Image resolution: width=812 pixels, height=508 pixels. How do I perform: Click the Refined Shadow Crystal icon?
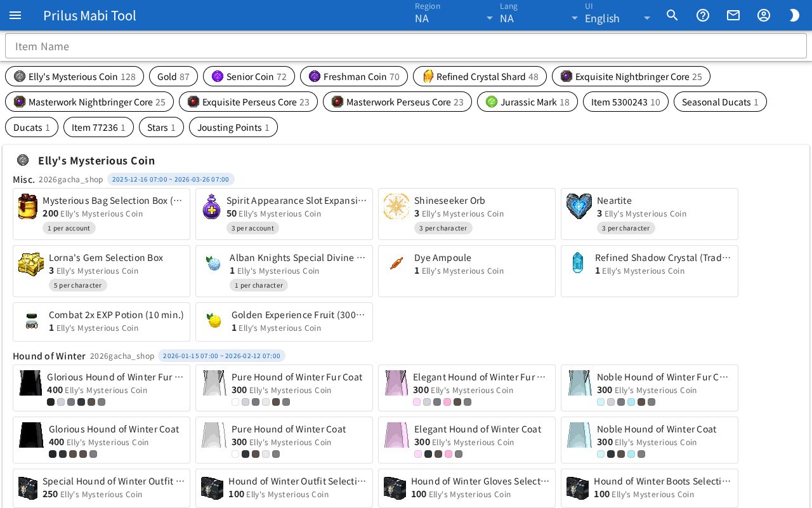pos(578,263)
